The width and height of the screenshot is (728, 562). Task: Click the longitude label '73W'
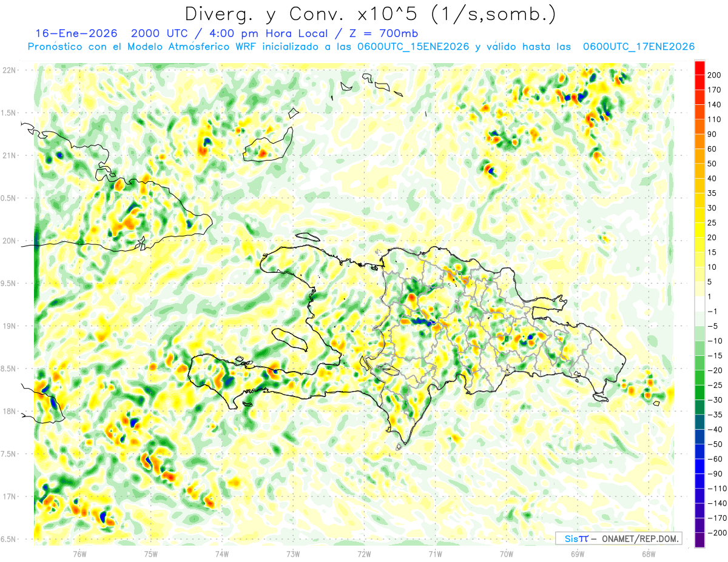pos(293,554)
